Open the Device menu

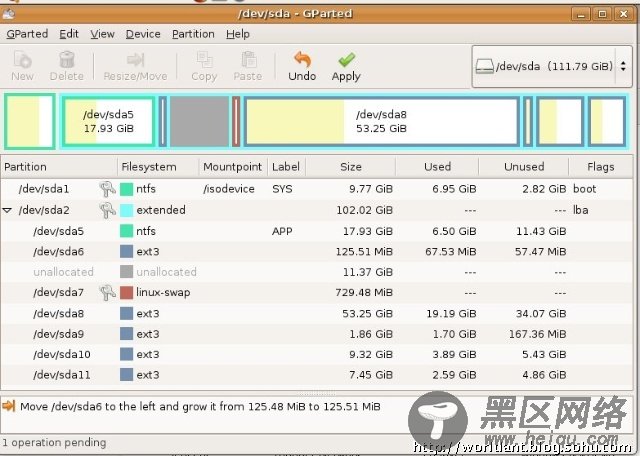pos(143,34)
